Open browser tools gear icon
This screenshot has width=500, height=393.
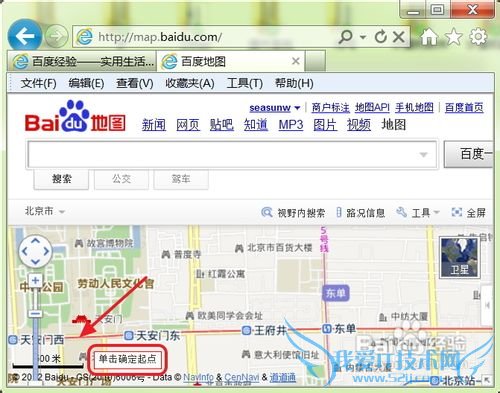(478, 36)
